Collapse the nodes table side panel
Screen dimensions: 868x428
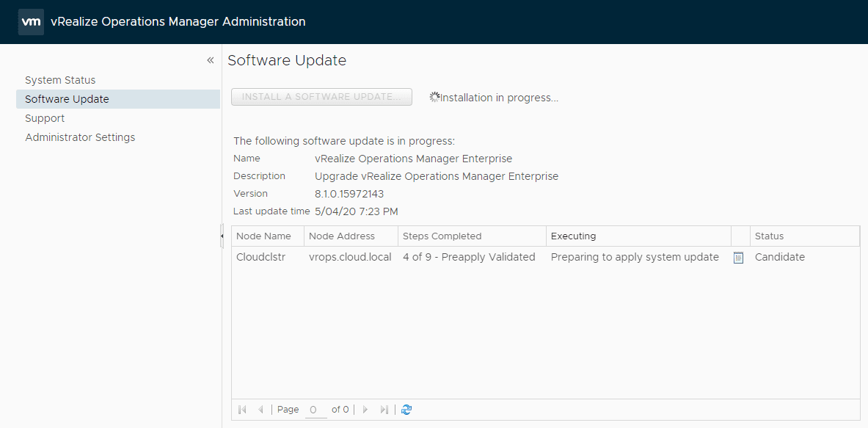[222, 236]
